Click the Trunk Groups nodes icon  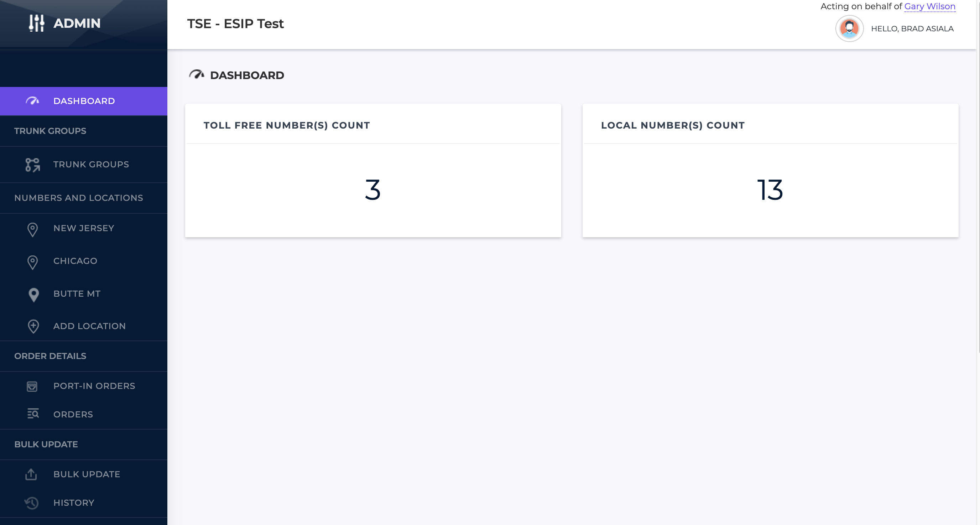pyautogui.click(x=33, y=165)
